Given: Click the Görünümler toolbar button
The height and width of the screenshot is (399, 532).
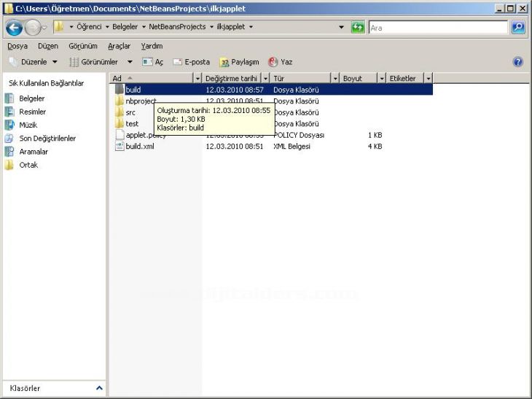Looking at the screenshot, I should [94, 62].
